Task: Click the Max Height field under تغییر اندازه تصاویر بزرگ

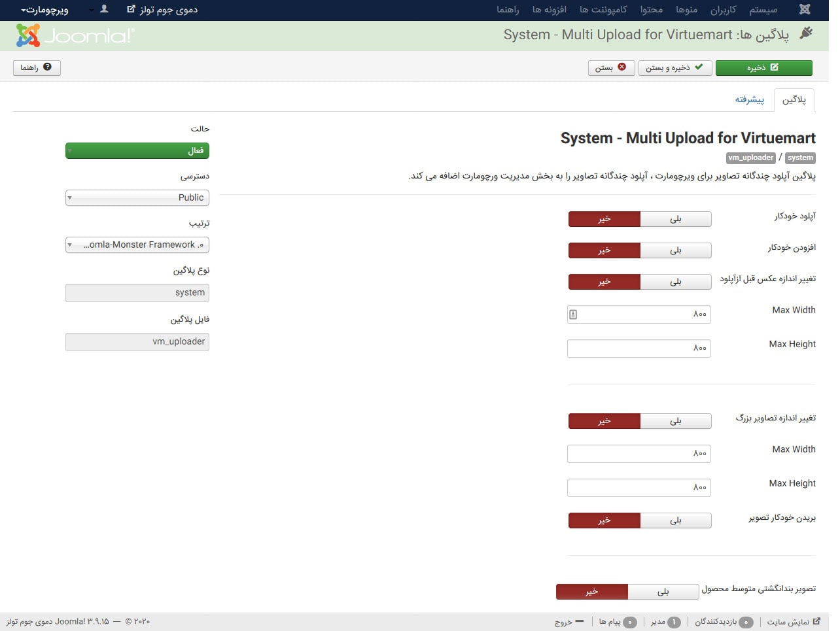Action: click(639, 488)
